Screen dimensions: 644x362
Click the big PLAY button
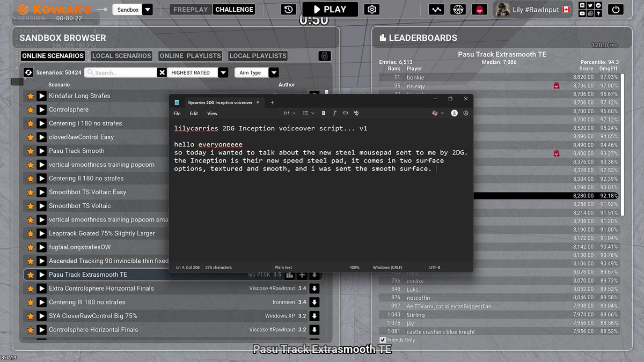coord(330,9)
